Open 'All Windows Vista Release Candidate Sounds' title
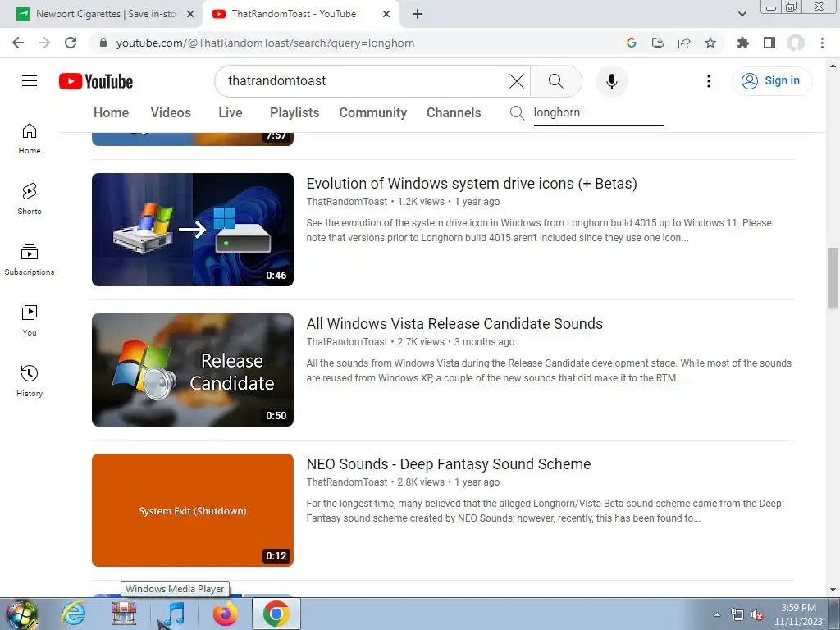 (x=454, y=324)
